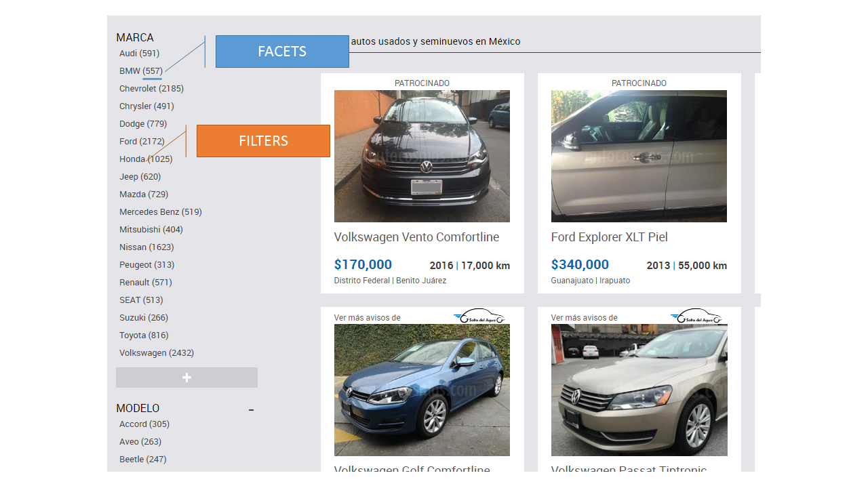Select Chrysler (491) facet
The image size is (868, 488).
pyautogui.click(x=146, y=106)
